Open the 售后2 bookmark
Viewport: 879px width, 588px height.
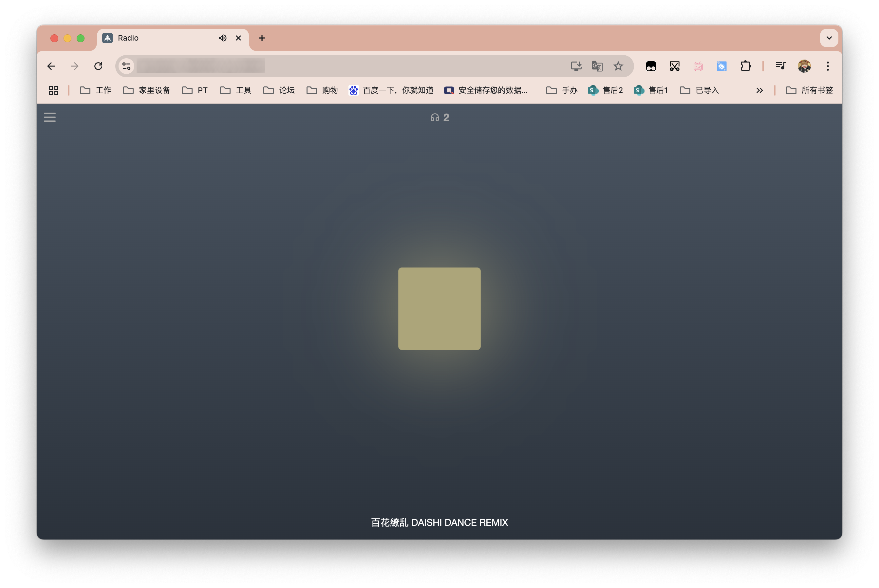click(606, 90)
